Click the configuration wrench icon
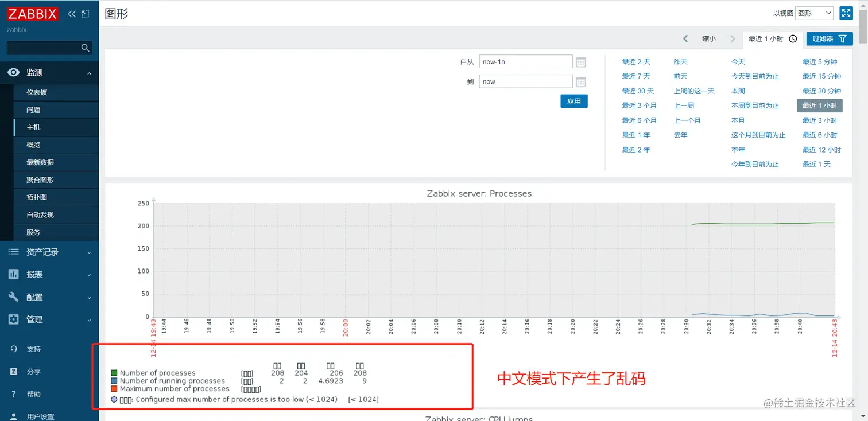868x421 pixels. tap(13, 297)
